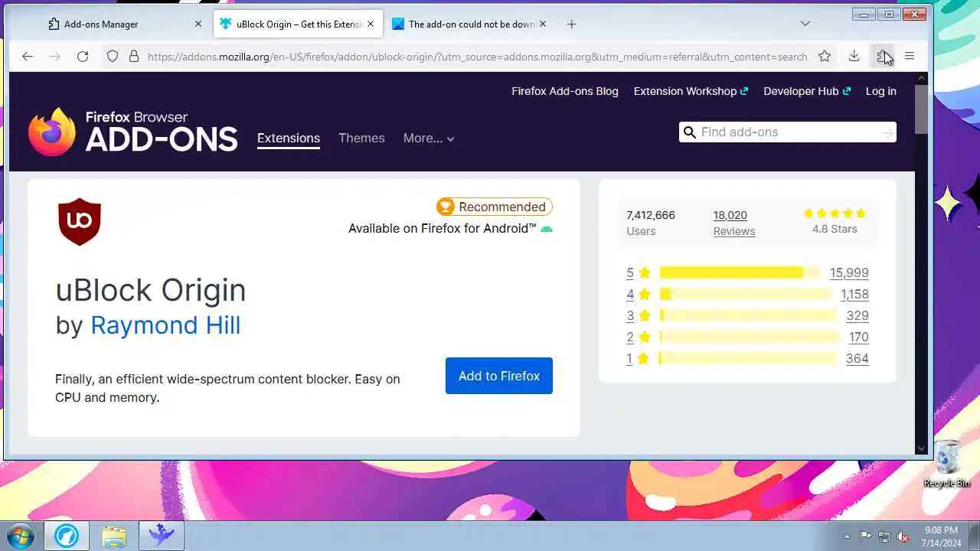Close the uBlock Origin tab
The height and width of the screenshot is (551, 980).
coord(371,24)
